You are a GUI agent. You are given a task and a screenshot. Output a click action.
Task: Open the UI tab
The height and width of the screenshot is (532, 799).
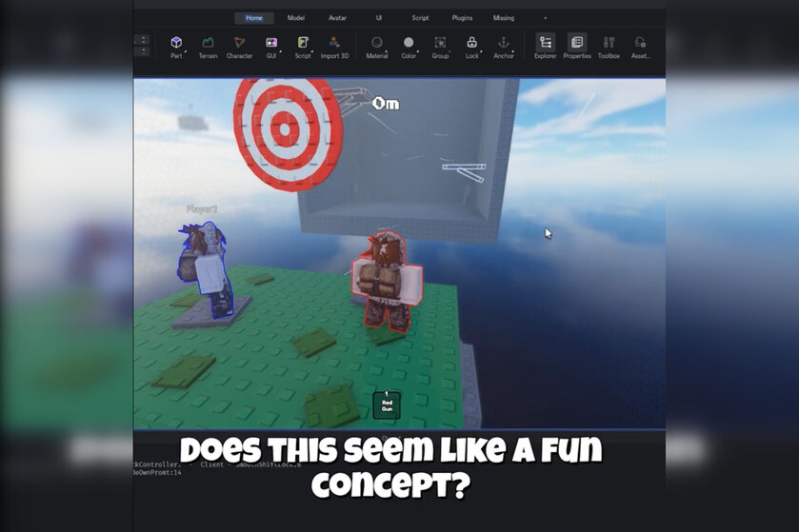tap(379, 18)
